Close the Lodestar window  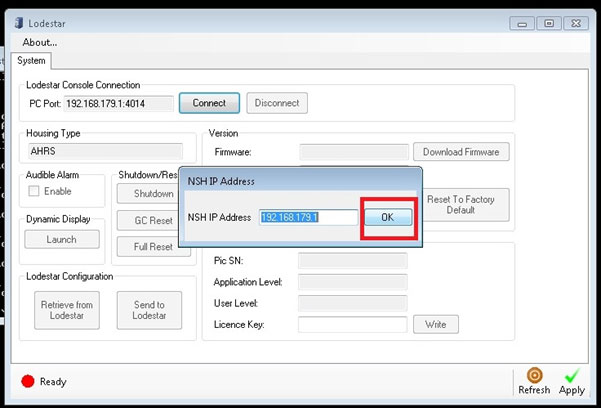(x=576, y=23)
